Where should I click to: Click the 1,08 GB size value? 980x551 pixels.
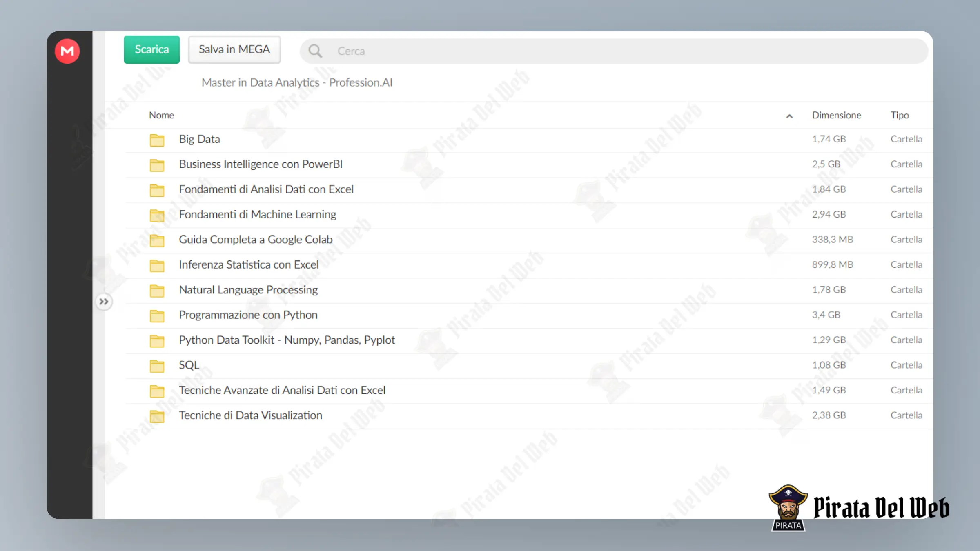click(829, 365)
